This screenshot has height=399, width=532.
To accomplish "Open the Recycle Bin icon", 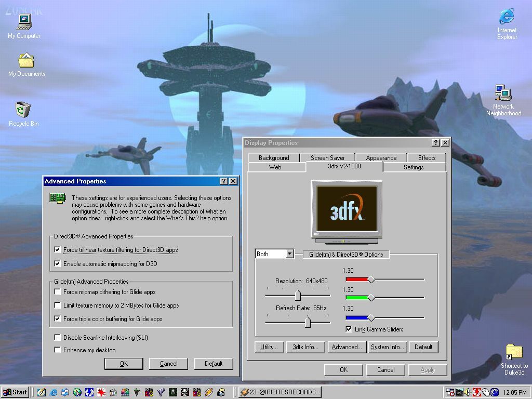I will click(x=23, y=110).
